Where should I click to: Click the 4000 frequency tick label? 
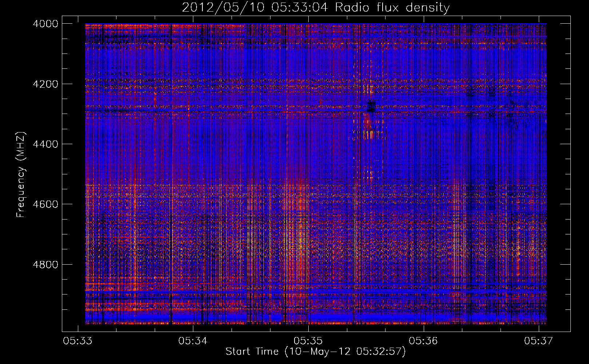click(x=46, y=24)
